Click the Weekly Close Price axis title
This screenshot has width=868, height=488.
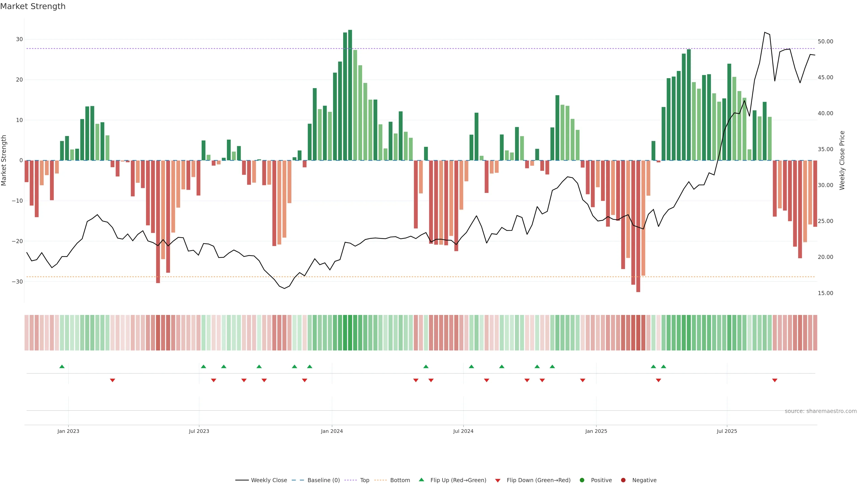tap(842, 160)
